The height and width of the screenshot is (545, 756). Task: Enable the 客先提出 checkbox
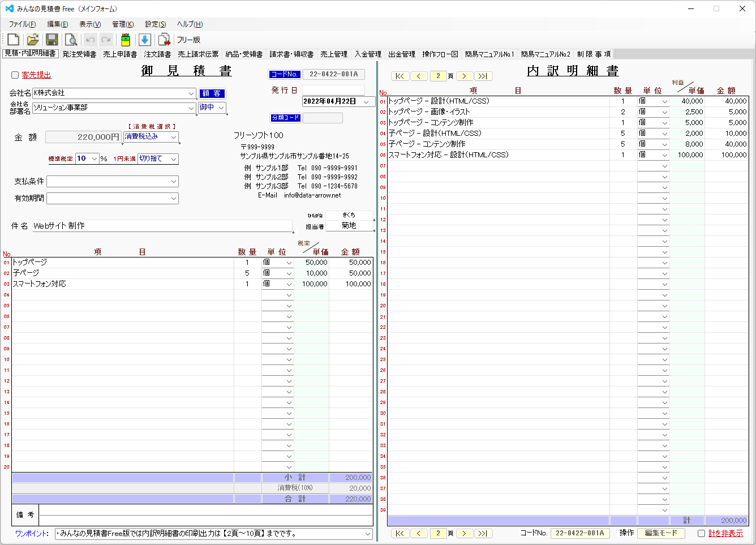point(14,75)
